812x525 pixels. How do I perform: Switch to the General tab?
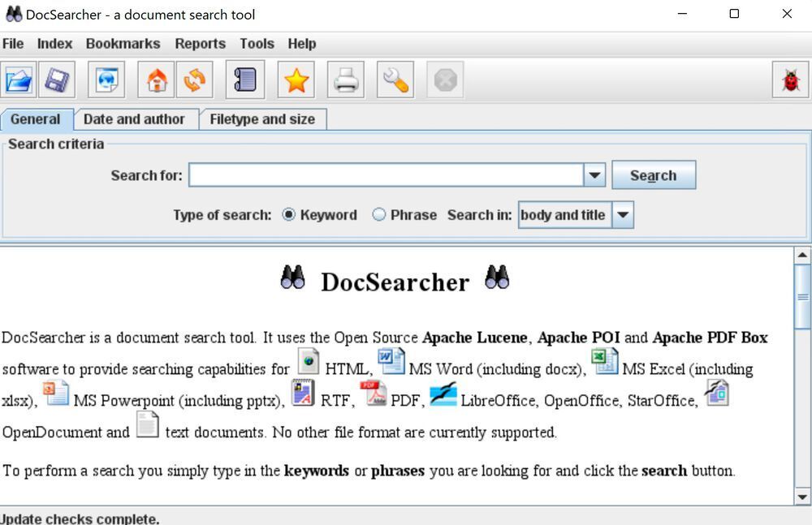tap(35, 119)
